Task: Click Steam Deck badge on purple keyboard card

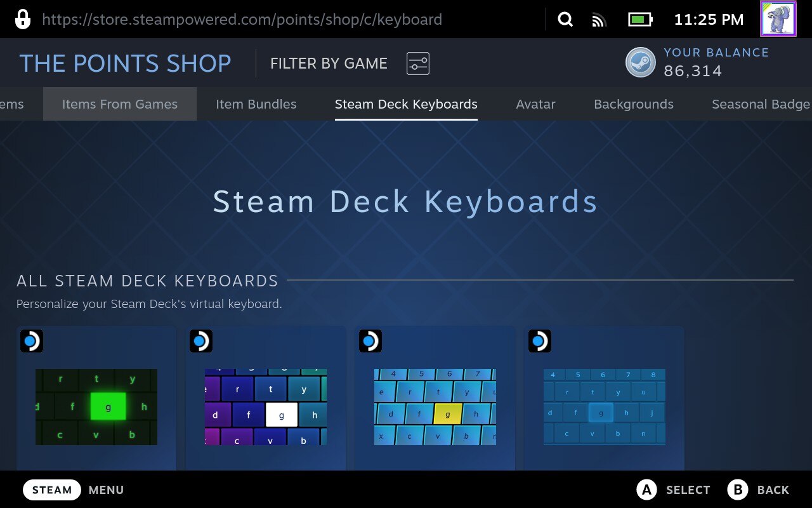Action: (200, 341)
